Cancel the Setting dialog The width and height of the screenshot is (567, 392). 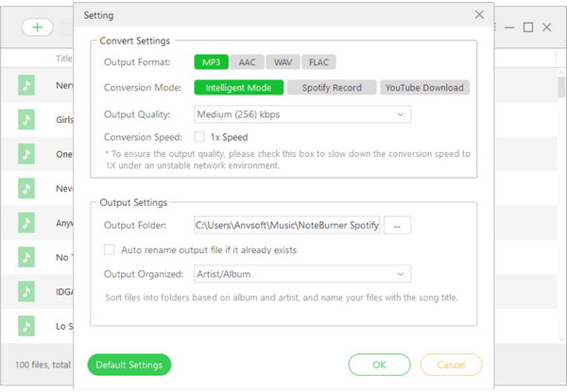coord(451,365)
